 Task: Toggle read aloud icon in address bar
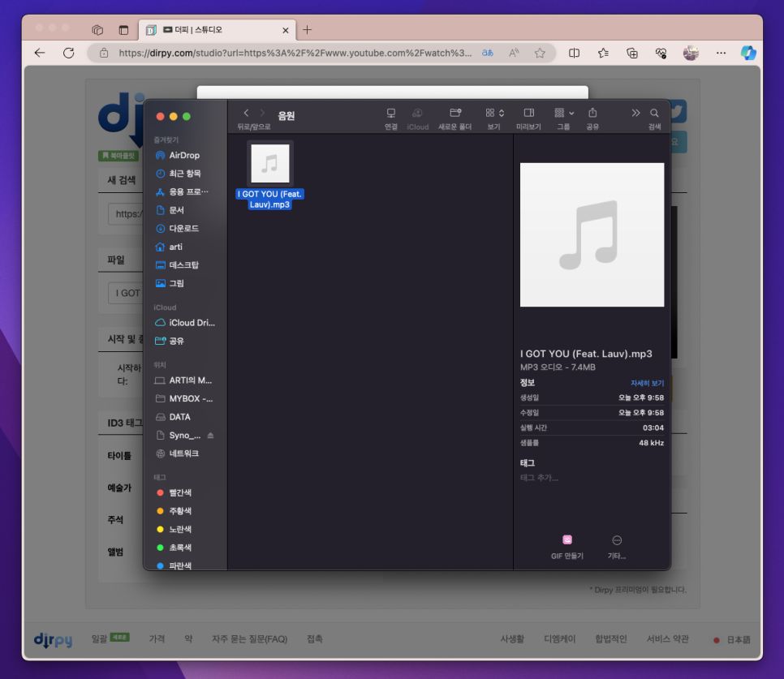point(514,53)
